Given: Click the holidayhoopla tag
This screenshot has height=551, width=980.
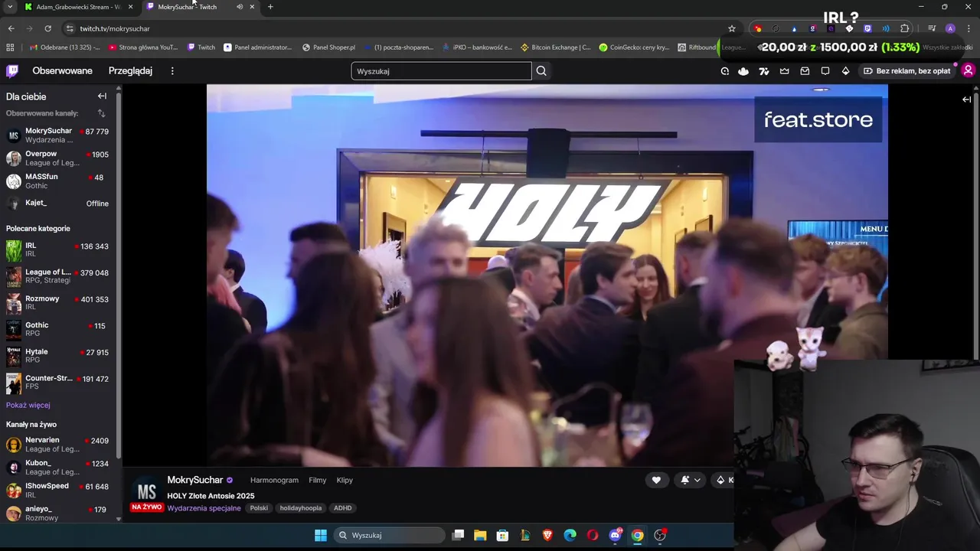Looking at the screenshot, I should point(301,508).
